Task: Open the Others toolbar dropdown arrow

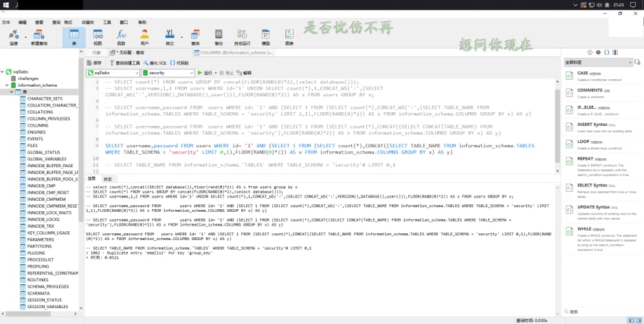Action: tap(181, 37)
